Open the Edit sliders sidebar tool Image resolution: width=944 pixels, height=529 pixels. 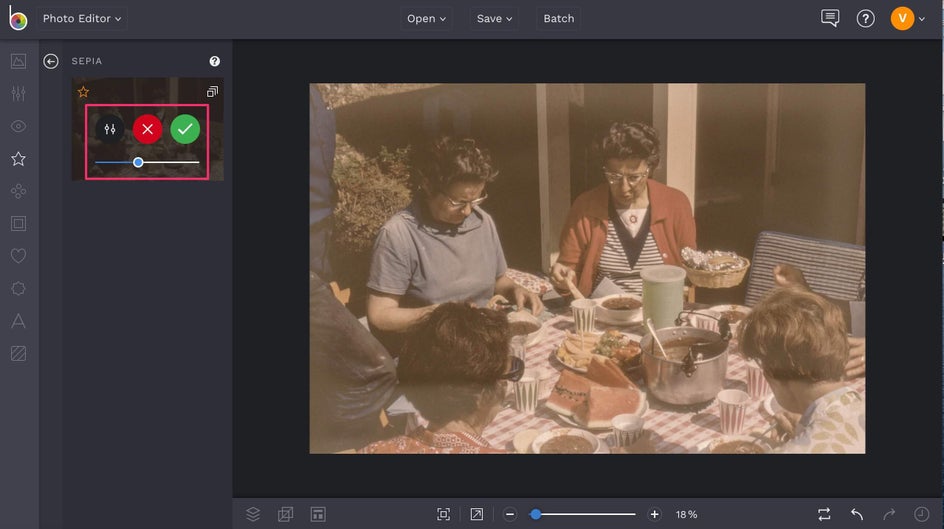[19, 93]
